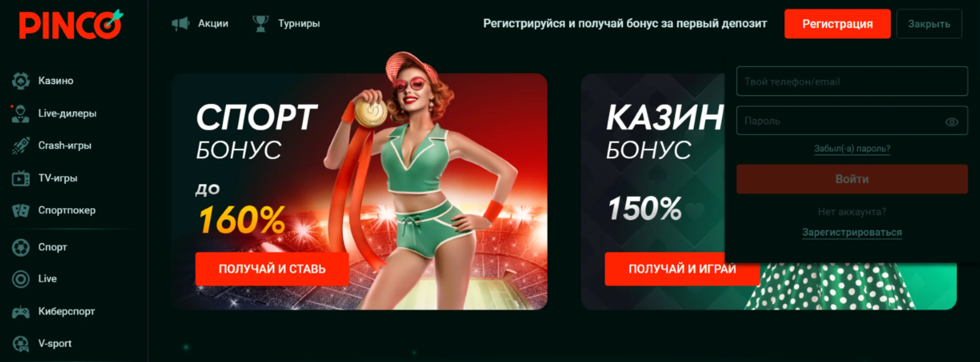The width and height of the screenshot is (980, 362).
Task: Select the Live-дилеры dealer icon
Action: tap(20, 113)
